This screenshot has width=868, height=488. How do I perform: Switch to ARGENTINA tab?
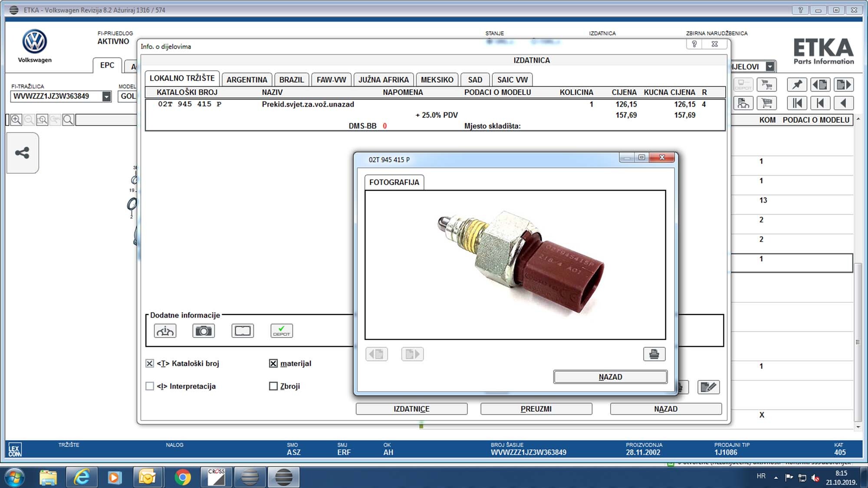point(247,80)
